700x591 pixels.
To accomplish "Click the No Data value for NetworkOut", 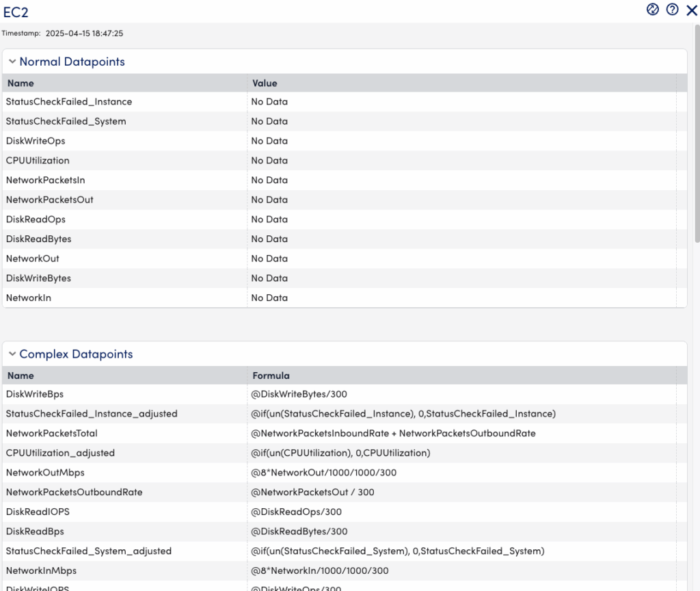I will [269, 259].
